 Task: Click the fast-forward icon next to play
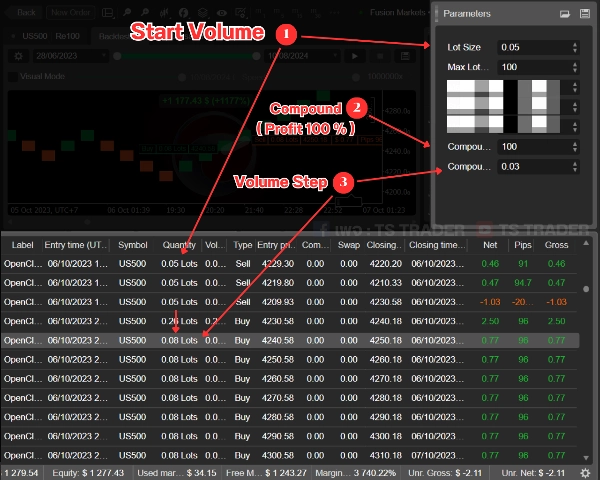[x=379, y=55]
